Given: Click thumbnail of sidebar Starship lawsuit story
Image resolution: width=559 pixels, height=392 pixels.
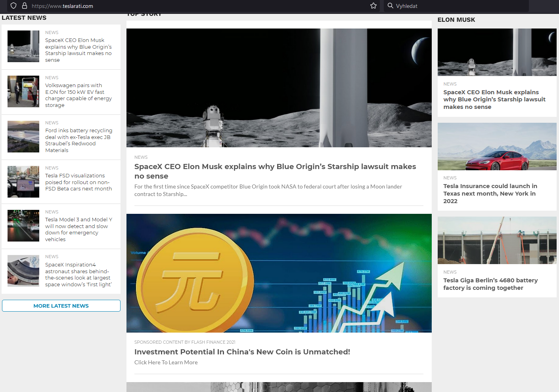Looking at the screenshot, I should (x=23, y=46).
